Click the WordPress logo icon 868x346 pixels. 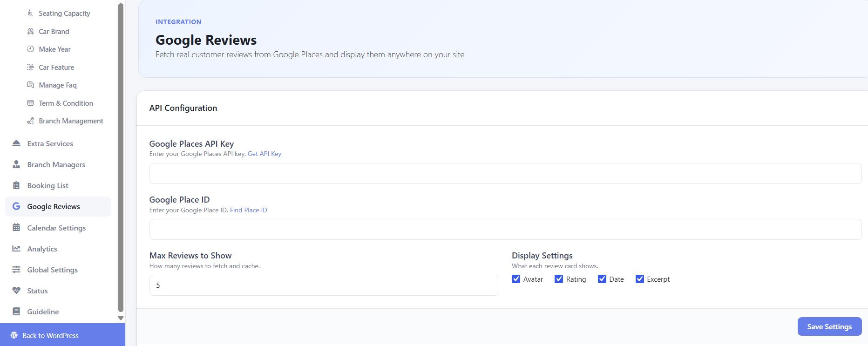[x=14, y=335]
